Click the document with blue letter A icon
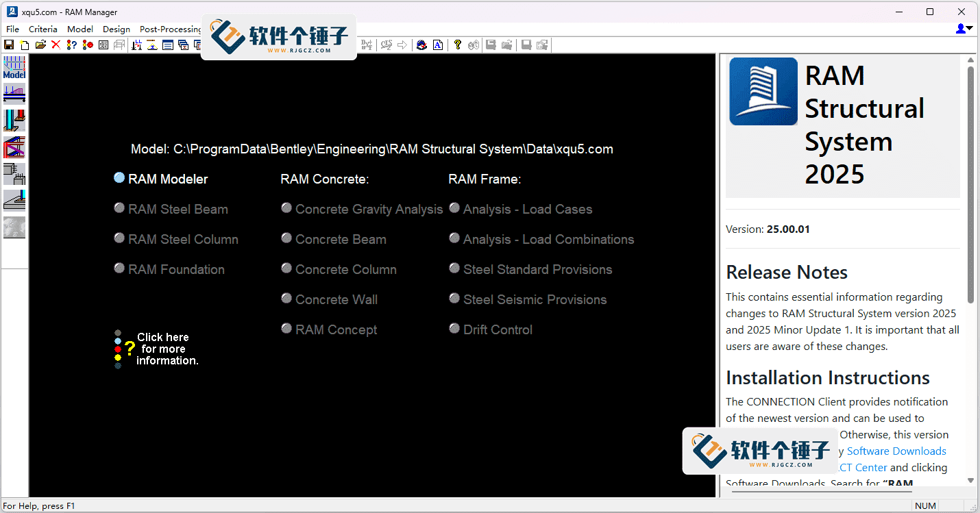980x513 pixels. click(x=438, y=45)
